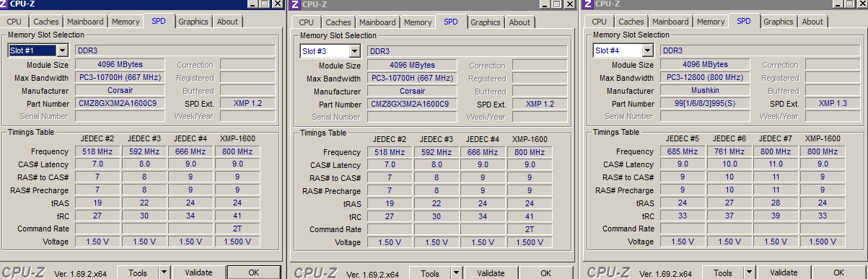Click JEDEC #7 tRC value 39 in Slot #4 window
Screen dimensions: 868x279
[776, 216]
